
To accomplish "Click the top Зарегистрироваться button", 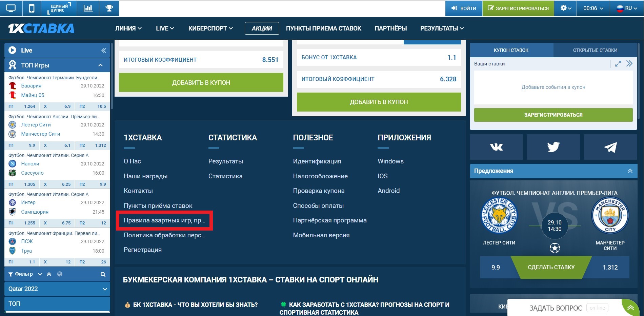I will (518, 8).
